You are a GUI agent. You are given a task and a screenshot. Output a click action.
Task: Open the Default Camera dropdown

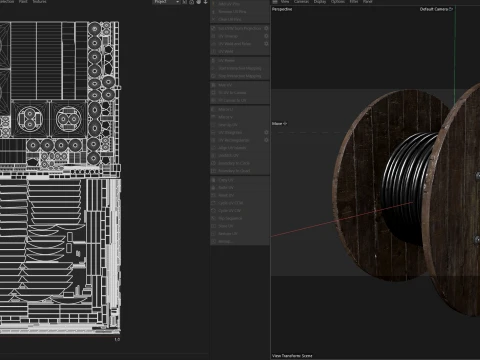436,9
